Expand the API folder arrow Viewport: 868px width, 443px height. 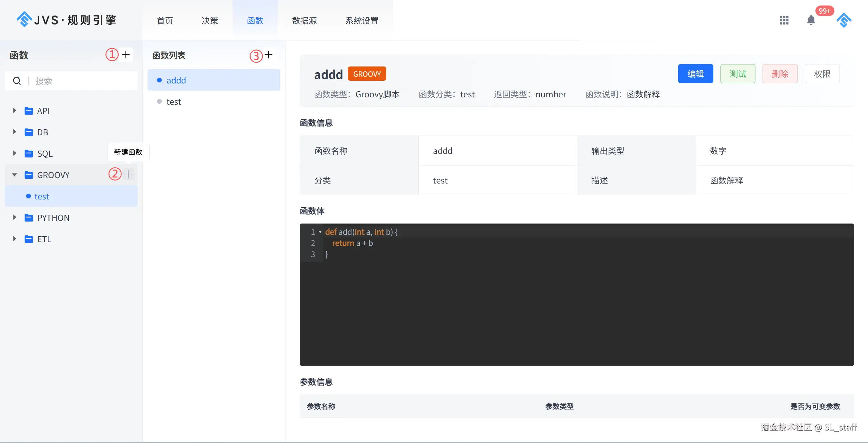point(14,111)
